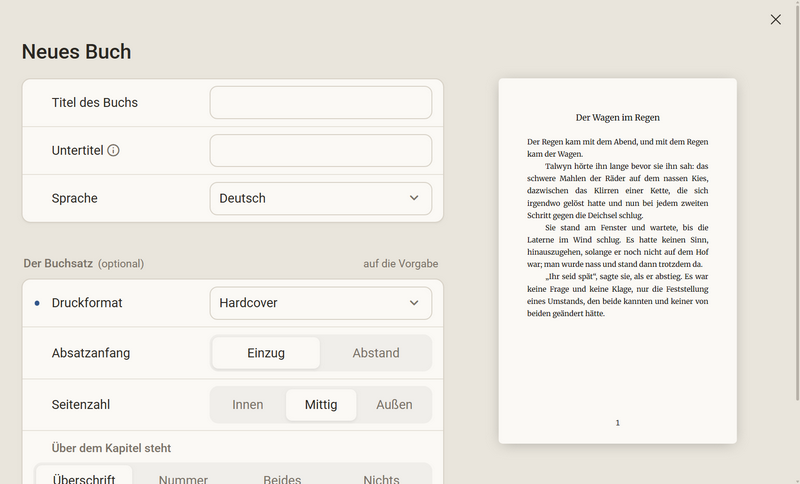Viewport: 800px width, 484px height.
Task: Focus the Untertitel text field
Action: point(321,150)
